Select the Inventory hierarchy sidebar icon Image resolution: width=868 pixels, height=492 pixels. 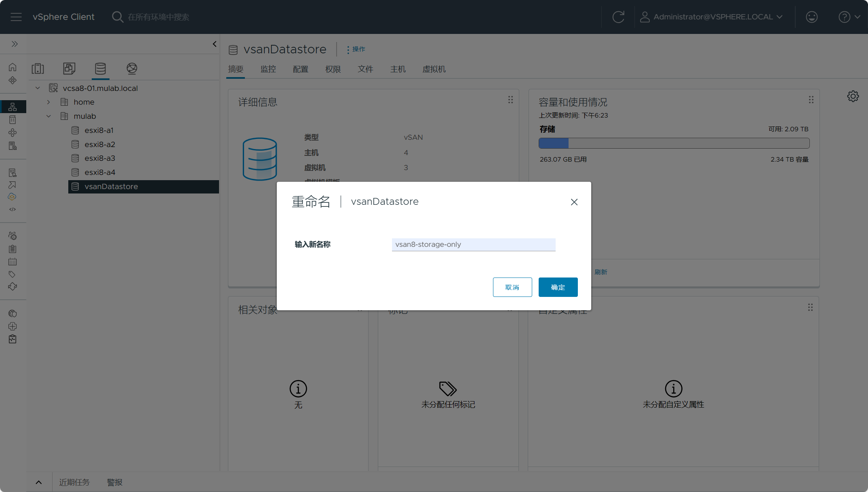(13, 107)
